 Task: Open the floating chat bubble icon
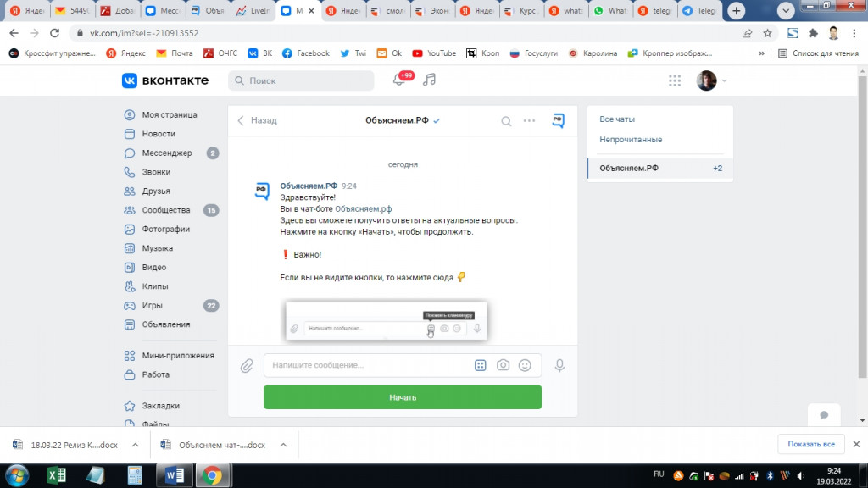(824, 415)
